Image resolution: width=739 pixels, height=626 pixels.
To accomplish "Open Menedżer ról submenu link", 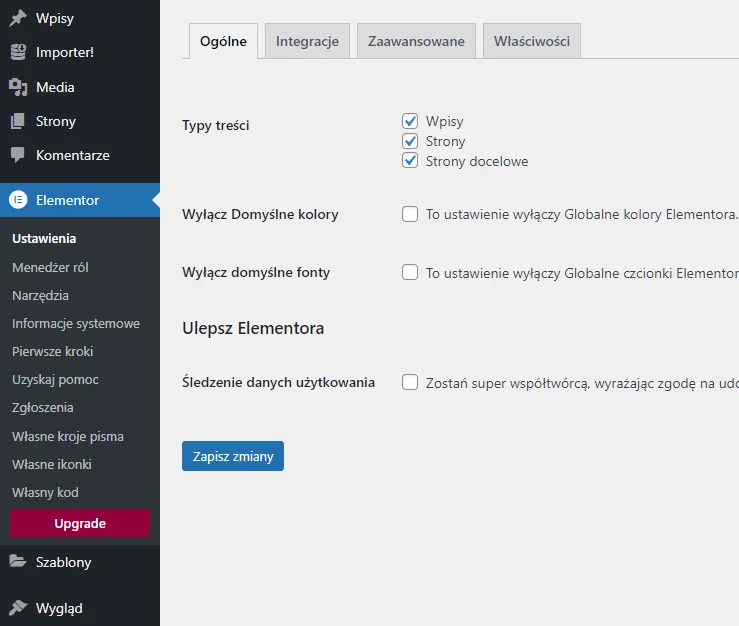I will 50,267.
